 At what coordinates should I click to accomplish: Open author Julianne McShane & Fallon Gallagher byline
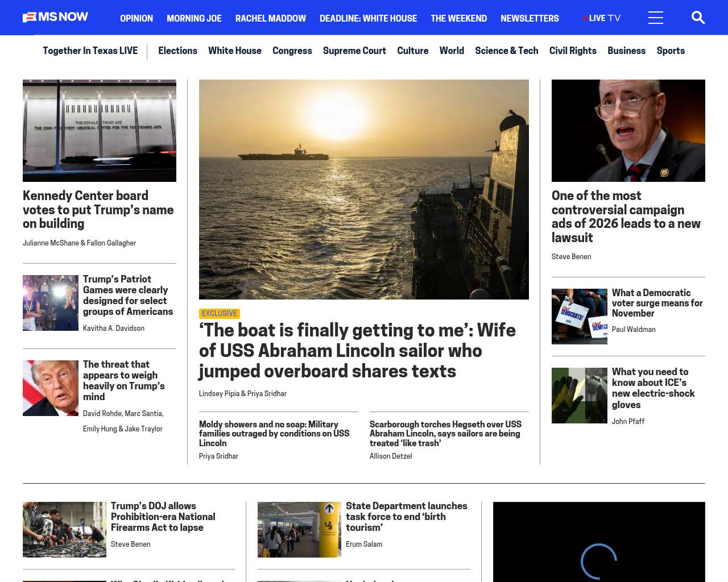(x=80, y=243)
